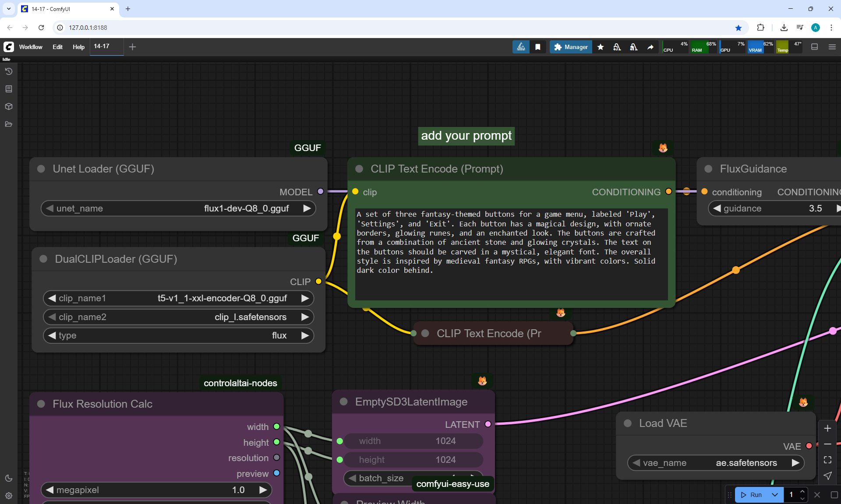Screen dimensions: 841x504
Task: Toggle collapse dot on Unet Loader node
Action: [41, 169]
